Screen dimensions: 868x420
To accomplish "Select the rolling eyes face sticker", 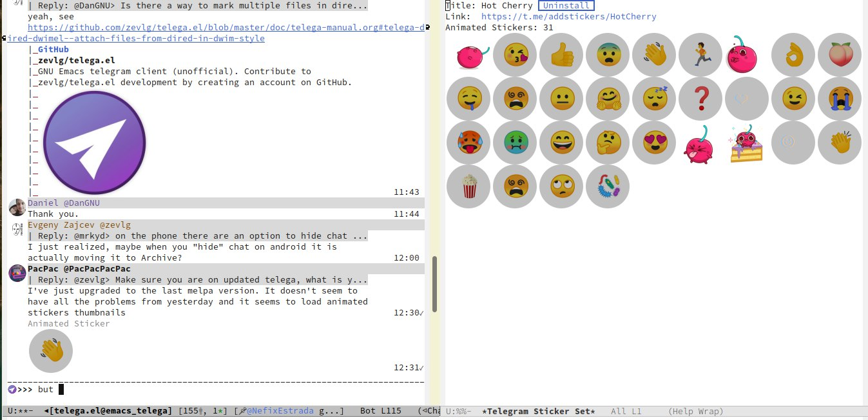I will pos(561,186).
